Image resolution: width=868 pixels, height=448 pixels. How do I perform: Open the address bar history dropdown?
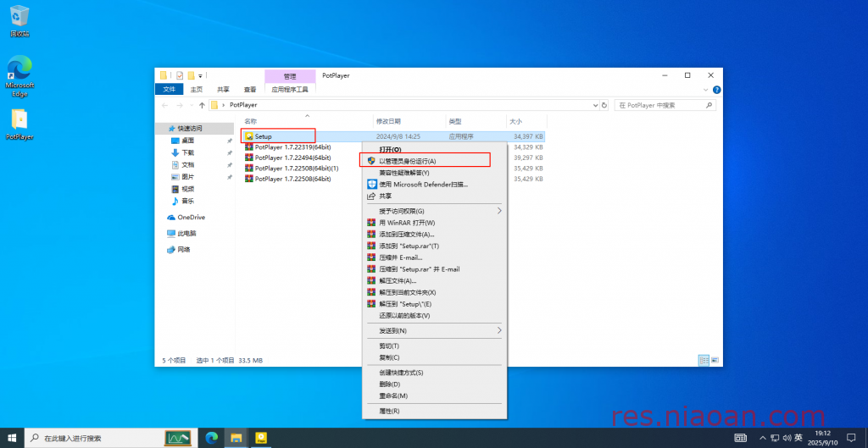[596, 105]
